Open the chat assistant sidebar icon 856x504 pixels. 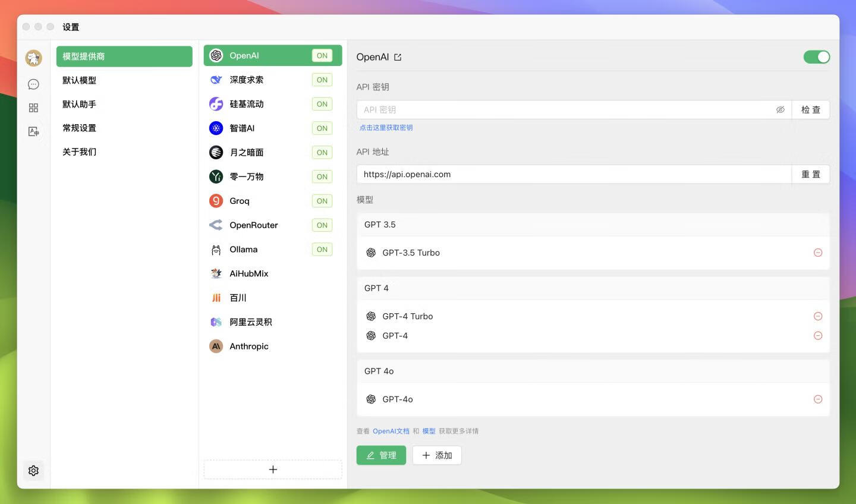[33, 84]
